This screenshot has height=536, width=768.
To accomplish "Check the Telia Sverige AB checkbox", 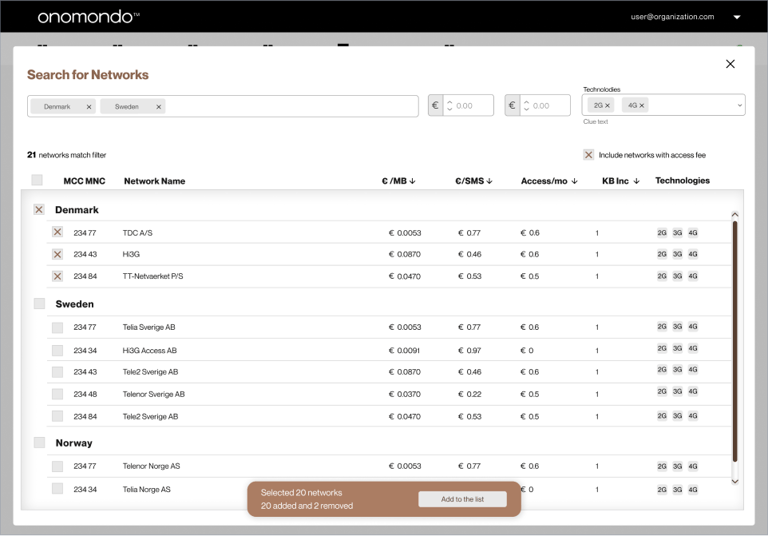I will pyautogui.click(x=57, y=327).
